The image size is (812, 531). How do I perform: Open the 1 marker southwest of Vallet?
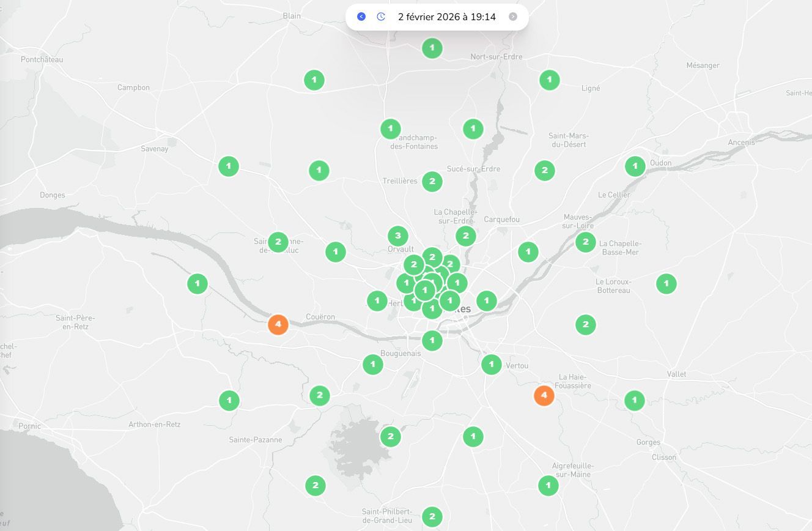(x=635, y=401)
